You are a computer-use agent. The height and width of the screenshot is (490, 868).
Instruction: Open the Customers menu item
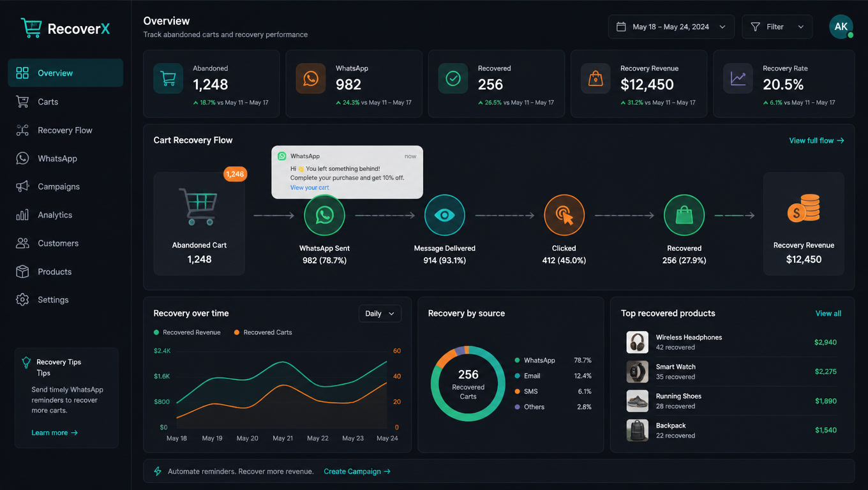(65, 243)
